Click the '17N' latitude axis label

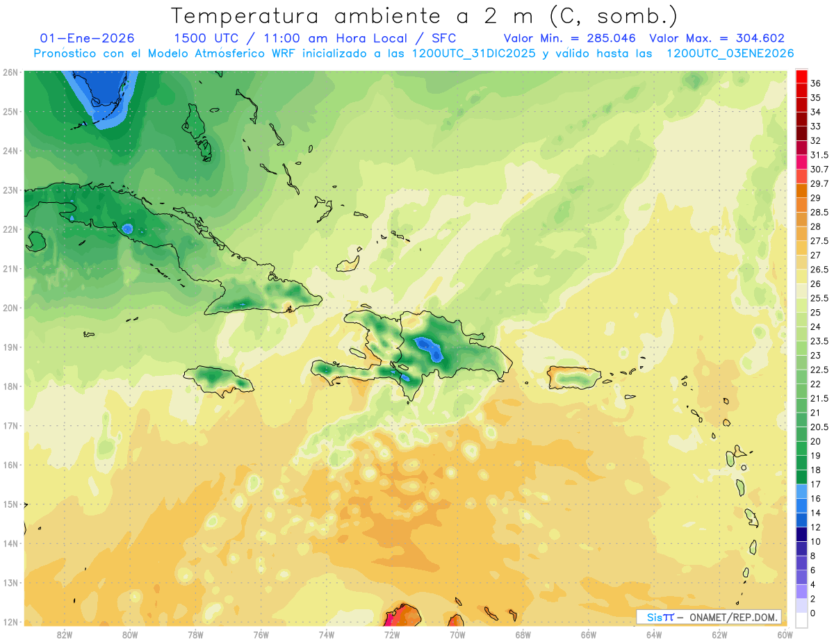tap(10, 425)
